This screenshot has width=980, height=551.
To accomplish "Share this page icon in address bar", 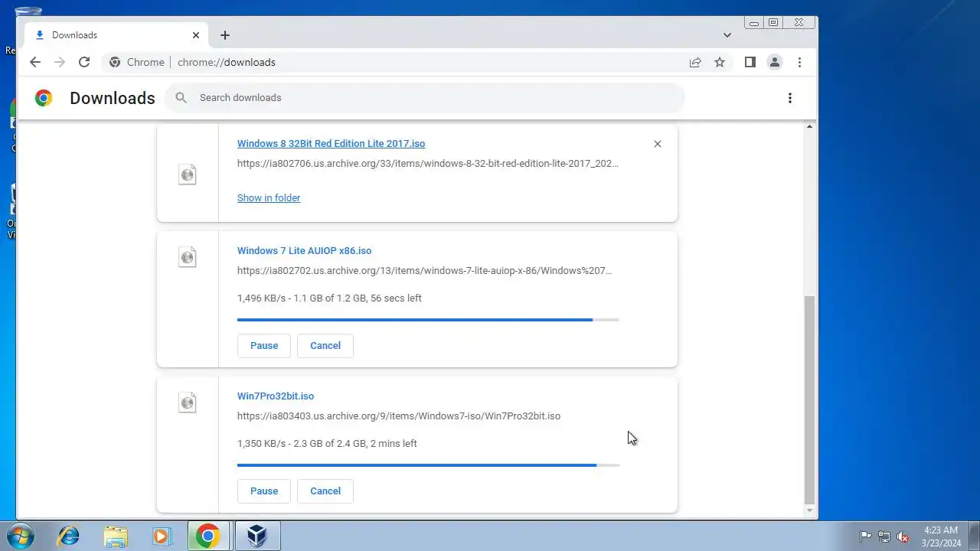I will coord(695,62).
